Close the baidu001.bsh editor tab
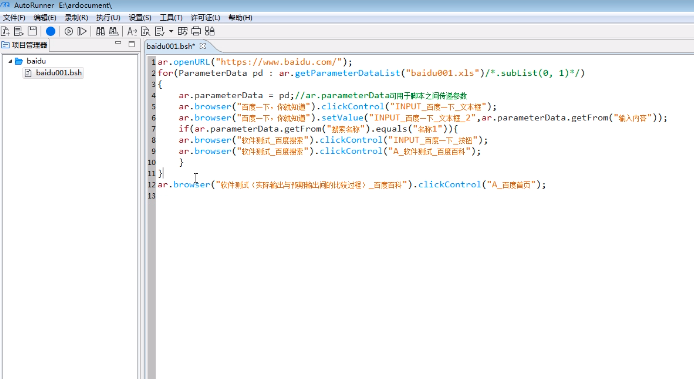Viewport: 694px width, 379px height. 203,46
